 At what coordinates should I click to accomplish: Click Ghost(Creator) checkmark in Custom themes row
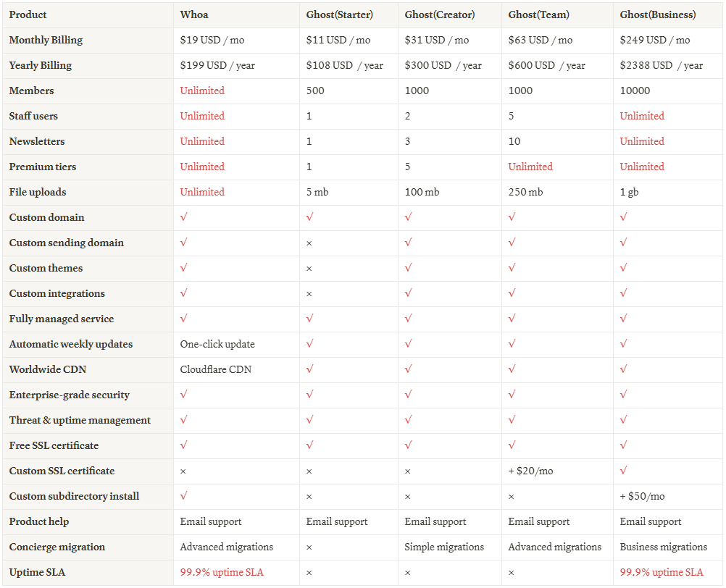pos(408,268)
